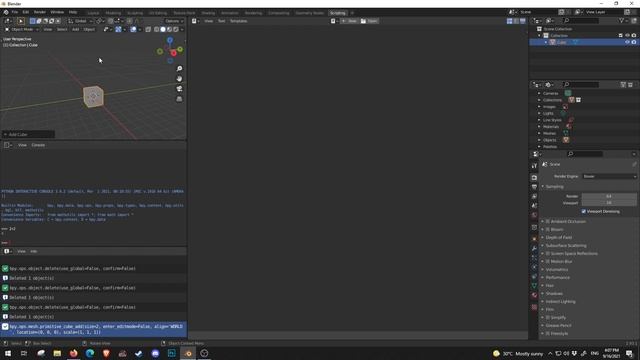Open the Object Data green triangle tab

coord(534,286)
